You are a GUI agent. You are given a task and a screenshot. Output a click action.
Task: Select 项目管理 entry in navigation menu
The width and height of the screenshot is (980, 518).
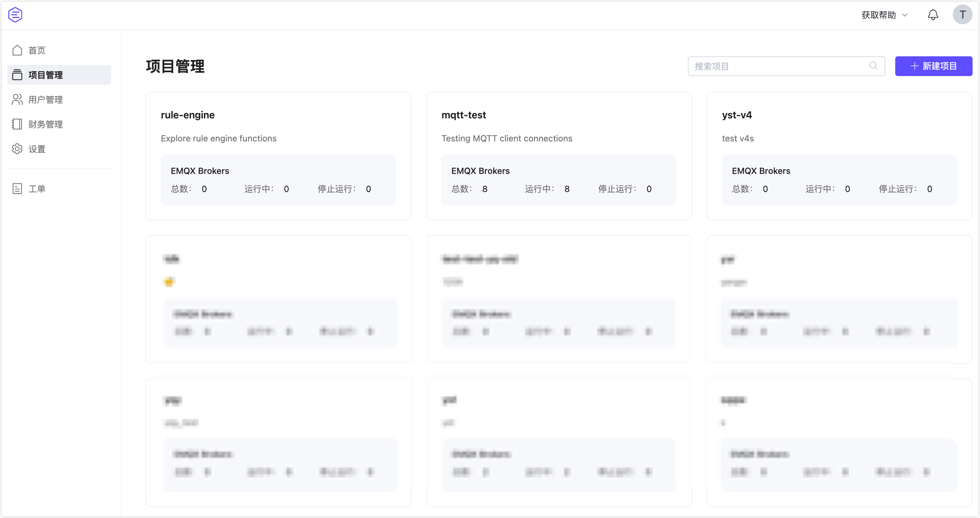pyautogui.click(x=45, y=75)
